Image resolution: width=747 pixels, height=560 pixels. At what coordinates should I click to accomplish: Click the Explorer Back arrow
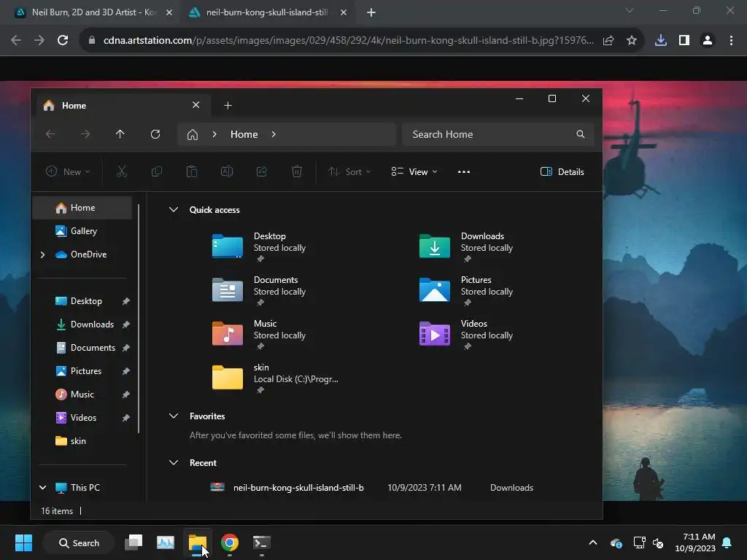[x=50, y=134]
